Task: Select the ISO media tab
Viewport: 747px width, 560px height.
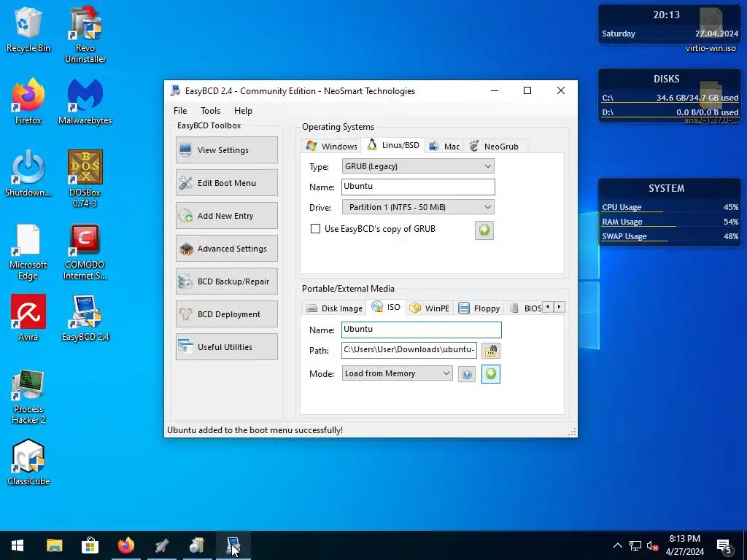Action: pyautogui.click(x=387, y=307)
